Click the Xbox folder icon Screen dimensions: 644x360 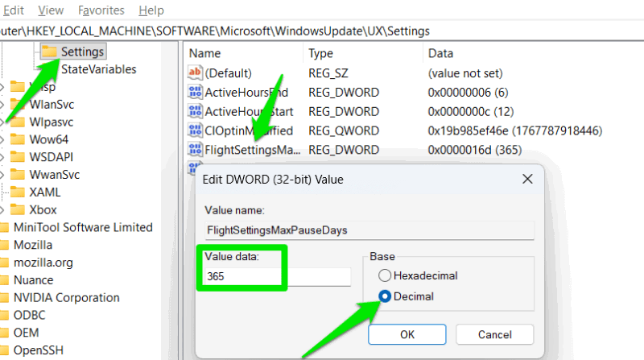[x=17, y=209]
